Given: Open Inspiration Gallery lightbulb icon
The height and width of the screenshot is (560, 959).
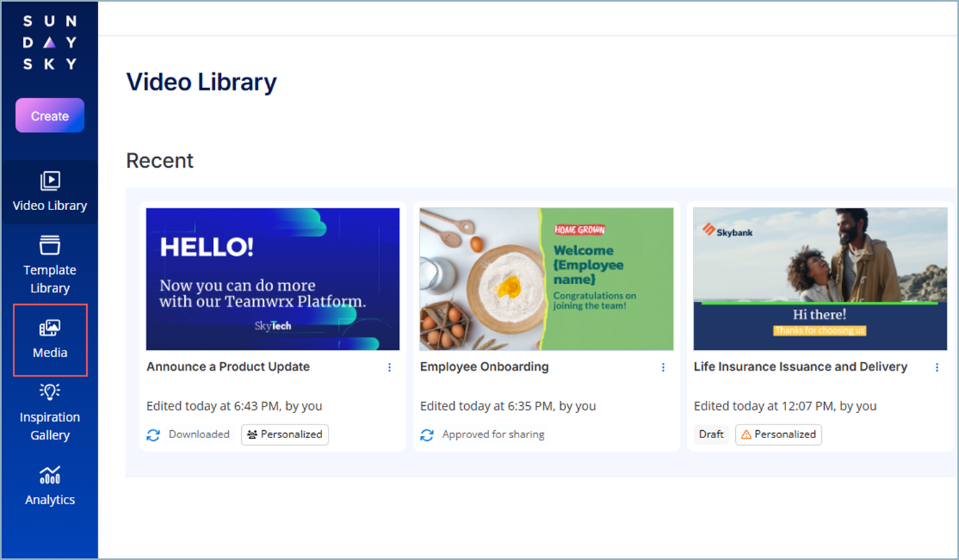Looking at the screenshot, I should [49, 392].
